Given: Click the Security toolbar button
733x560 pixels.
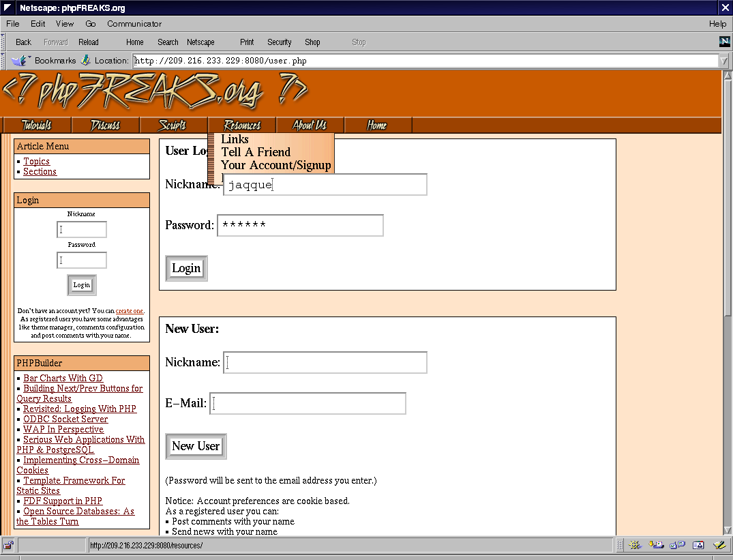Looking at the screenshot, I should click(279, 42).
